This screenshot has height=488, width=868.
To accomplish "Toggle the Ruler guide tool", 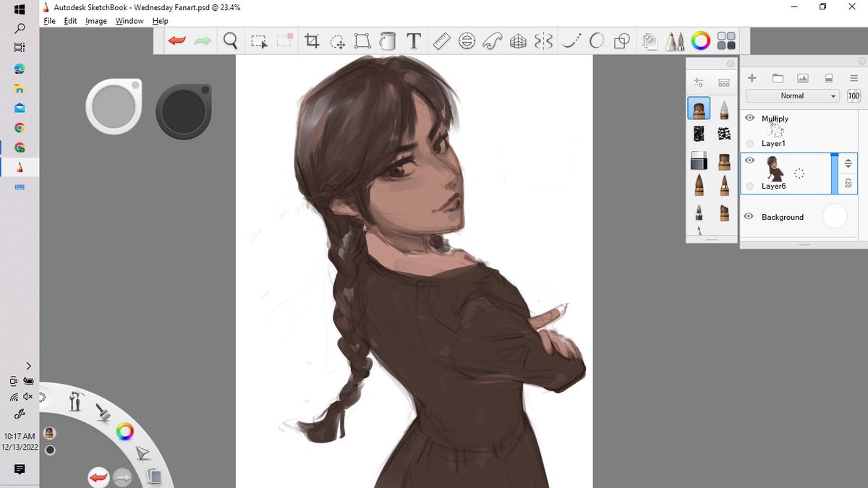I will click(441, 41).
